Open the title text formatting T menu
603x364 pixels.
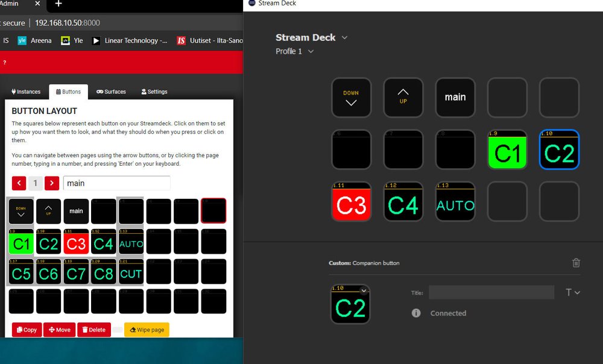point(572,292)
